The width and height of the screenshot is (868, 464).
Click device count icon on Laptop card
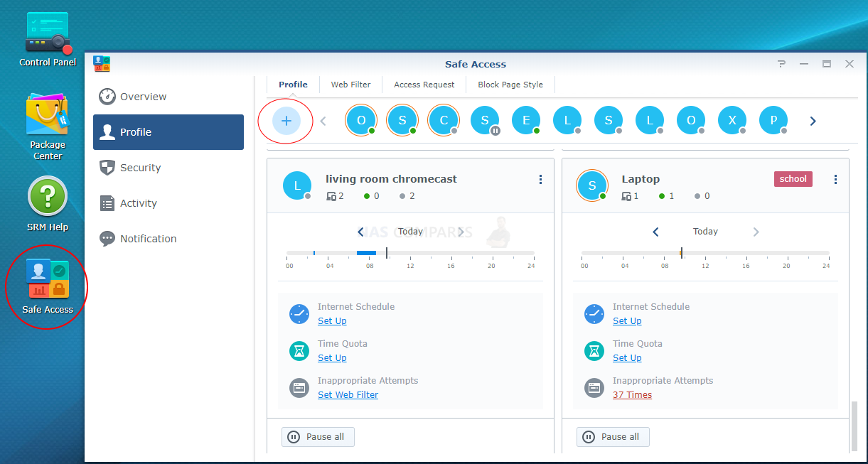point(626,196)
